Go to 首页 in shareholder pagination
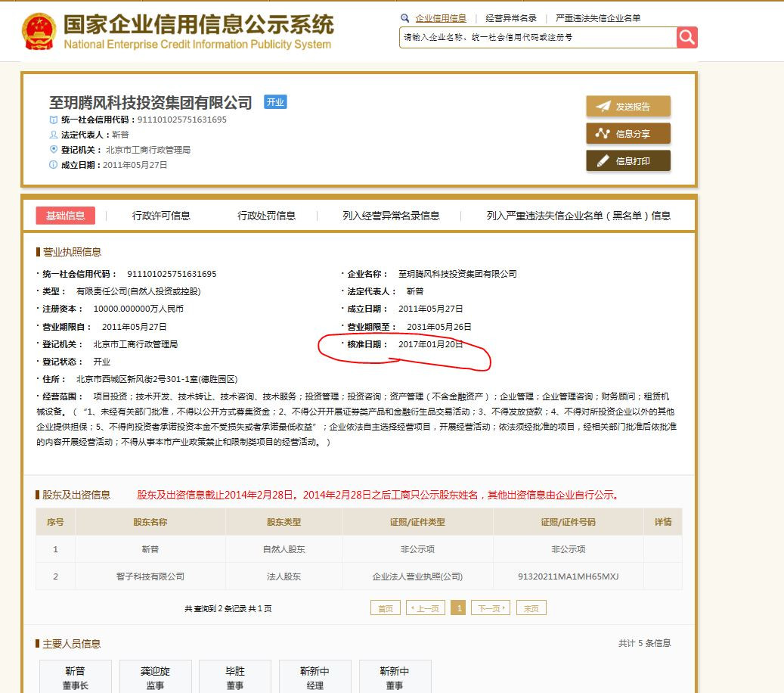Image resolution: width=784 pixels, height=693 pixels. pyautogui.click(x=386, y=608)
